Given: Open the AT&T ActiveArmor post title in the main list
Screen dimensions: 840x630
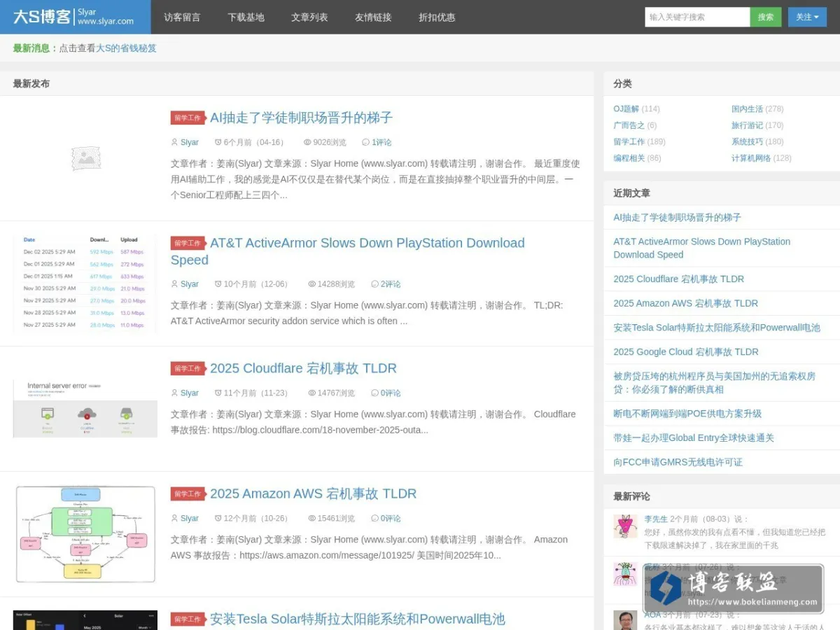Looking at the screenshot, I should coord(348,251).
